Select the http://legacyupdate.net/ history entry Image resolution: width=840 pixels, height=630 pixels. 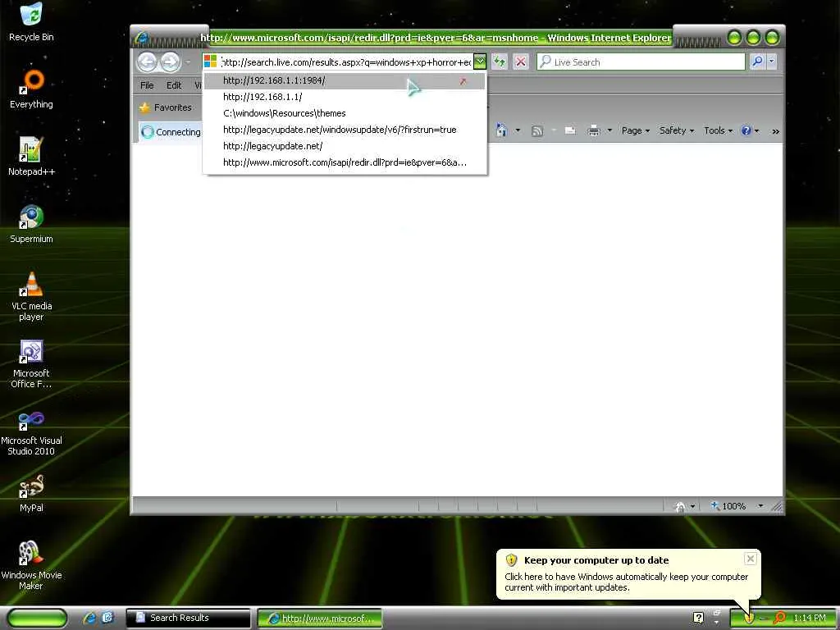pyautogui.click(x=344, y=146)
